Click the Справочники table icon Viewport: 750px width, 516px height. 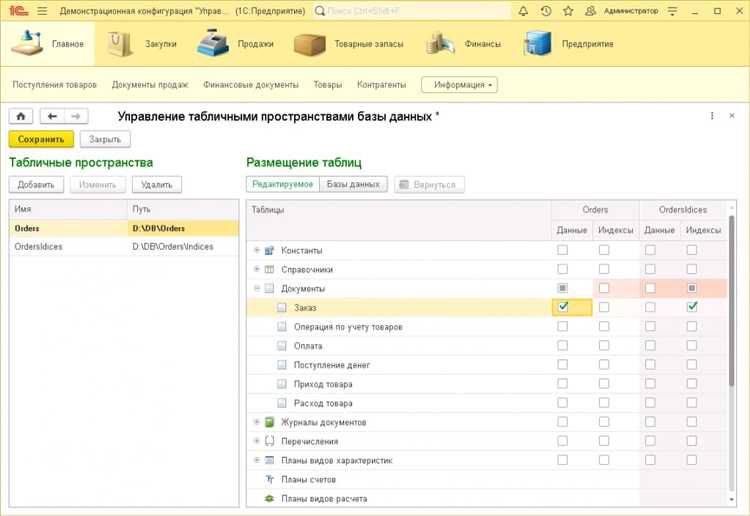269,270
